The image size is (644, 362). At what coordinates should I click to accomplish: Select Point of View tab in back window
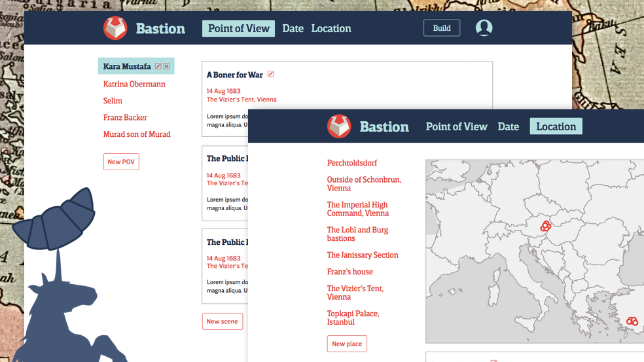coord(239,28)
